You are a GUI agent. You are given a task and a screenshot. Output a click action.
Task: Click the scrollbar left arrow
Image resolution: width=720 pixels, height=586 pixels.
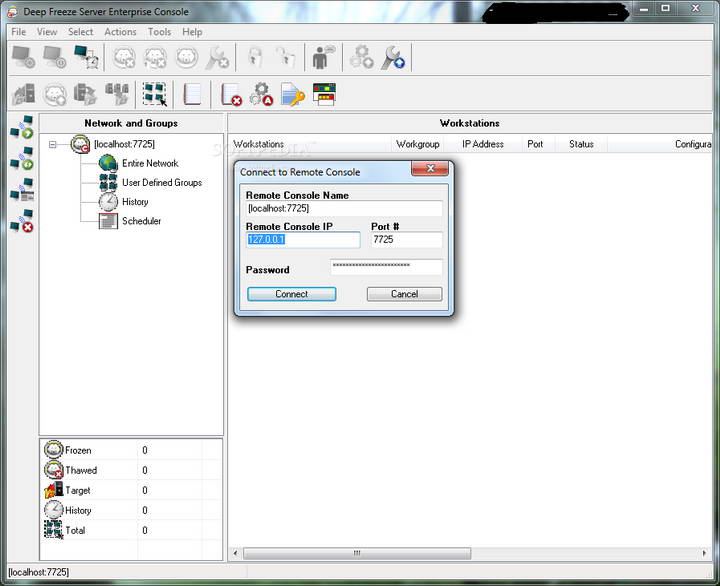tap(235, 553)
